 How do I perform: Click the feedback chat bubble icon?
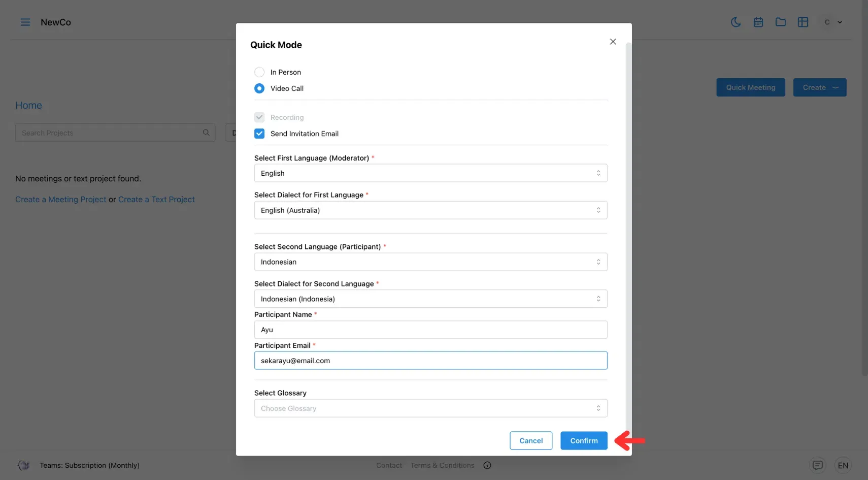(818, 465)
